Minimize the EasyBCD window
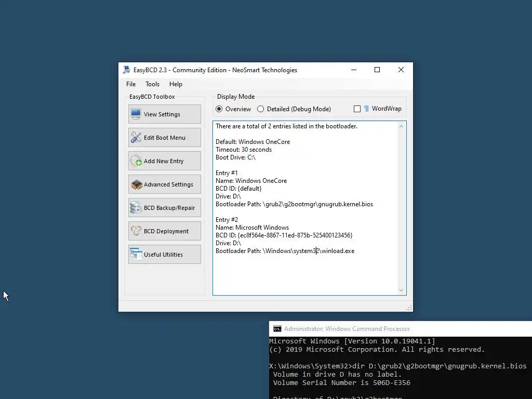The width and height of the screenshot is (532, 399). (x=354, y=70)
